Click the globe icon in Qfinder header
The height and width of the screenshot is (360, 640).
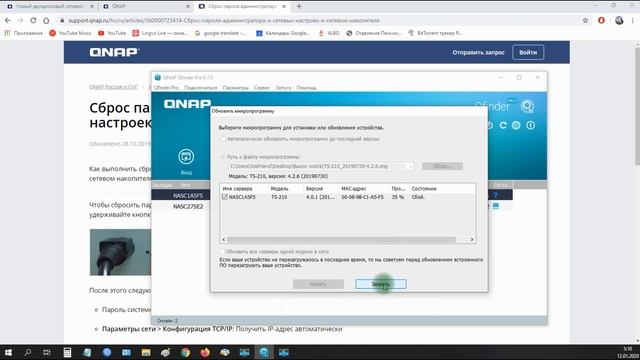[x=516, y=125]
